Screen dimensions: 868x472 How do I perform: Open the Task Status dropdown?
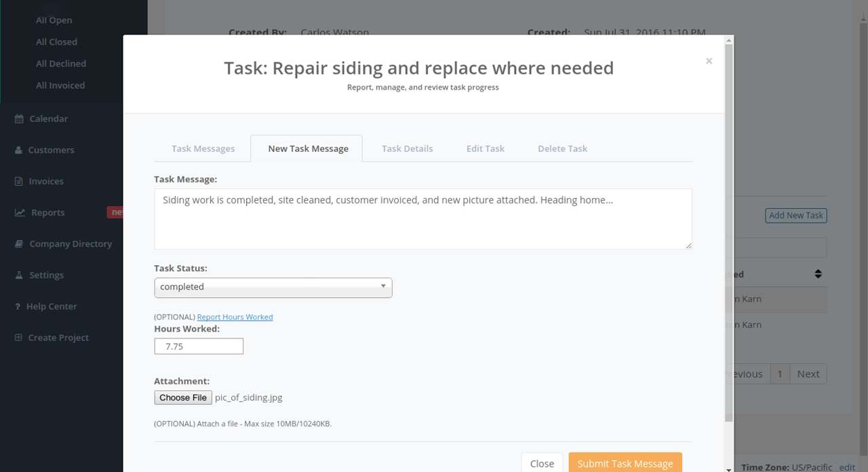click(x=273, y=287)
